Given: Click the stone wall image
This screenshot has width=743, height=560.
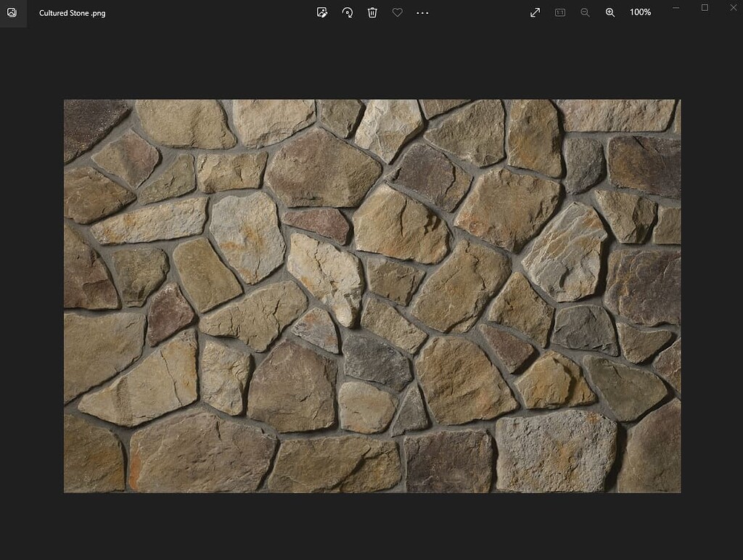Looking at the screenshot, I should (371, 296).
